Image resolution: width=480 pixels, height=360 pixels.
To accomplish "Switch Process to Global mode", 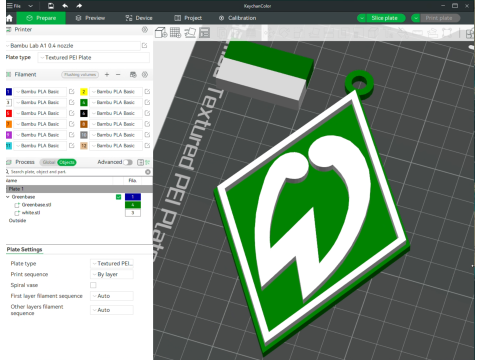I will pos(49,162).
